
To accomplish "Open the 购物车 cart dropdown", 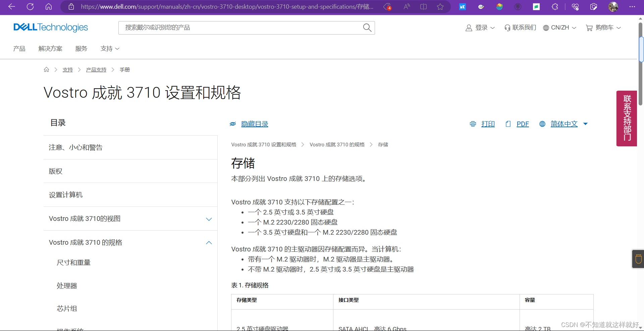I will [x=603, y=28].
